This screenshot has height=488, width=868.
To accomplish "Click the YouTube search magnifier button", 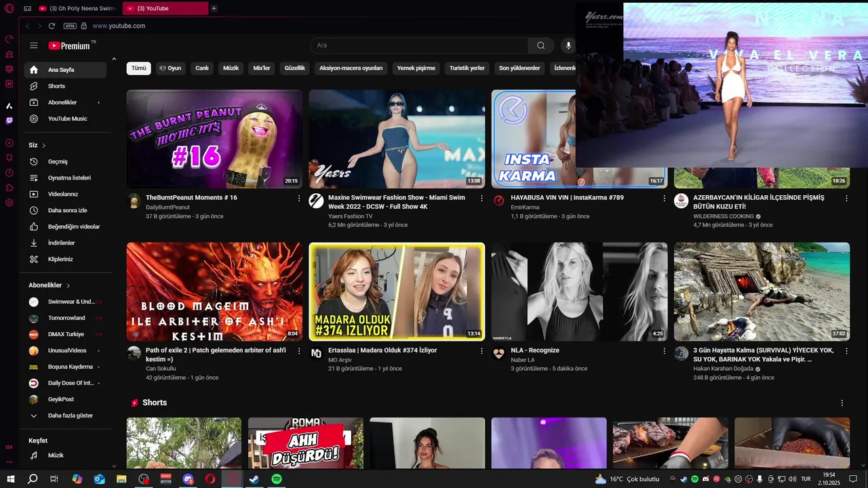I will [x=540, y=45].
